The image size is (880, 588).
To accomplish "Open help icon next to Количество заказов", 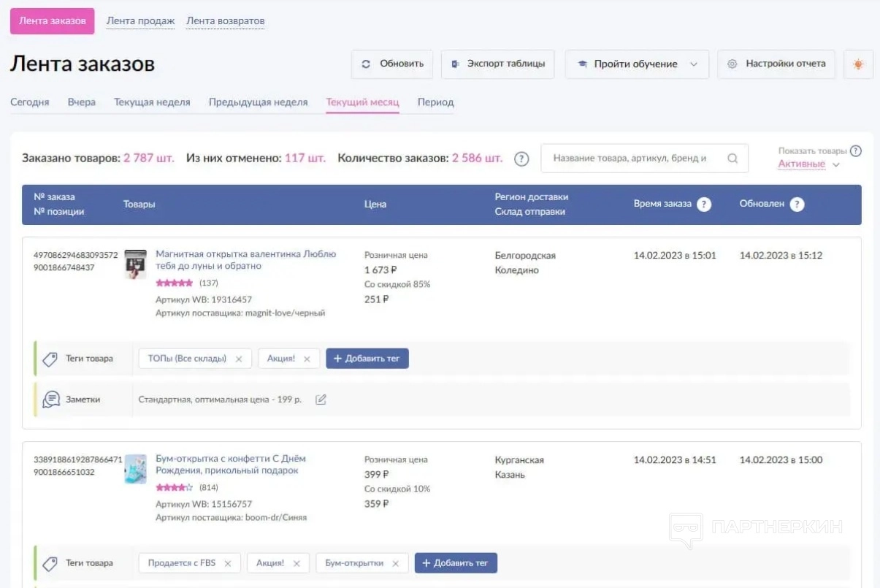I will (x=521, y=159).
